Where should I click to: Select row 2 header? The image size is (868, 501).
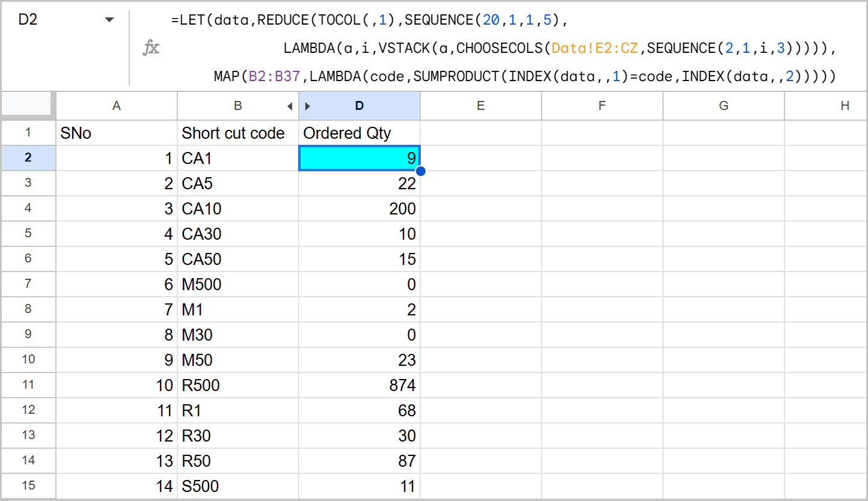(28, 157)
